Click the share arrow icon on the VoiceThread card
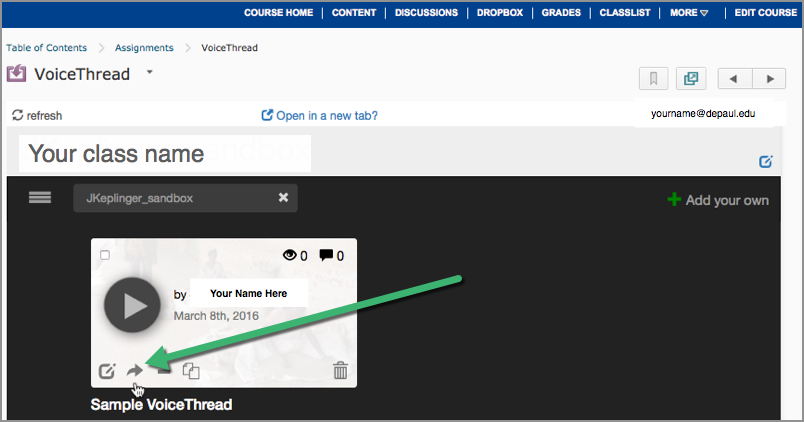Viewport: 804px width, 422px height. (x=135, y=370)
